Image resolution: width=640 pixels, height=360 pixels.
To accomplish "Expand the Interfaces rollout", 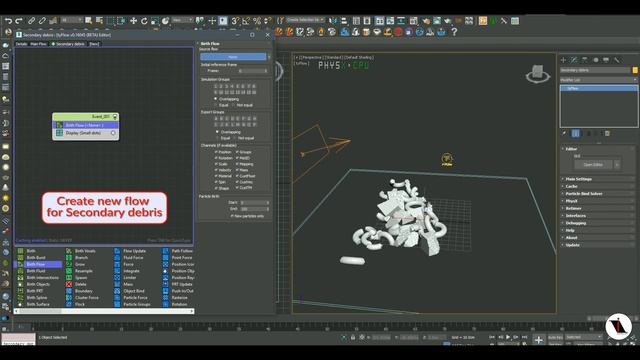I will (598, 216).
